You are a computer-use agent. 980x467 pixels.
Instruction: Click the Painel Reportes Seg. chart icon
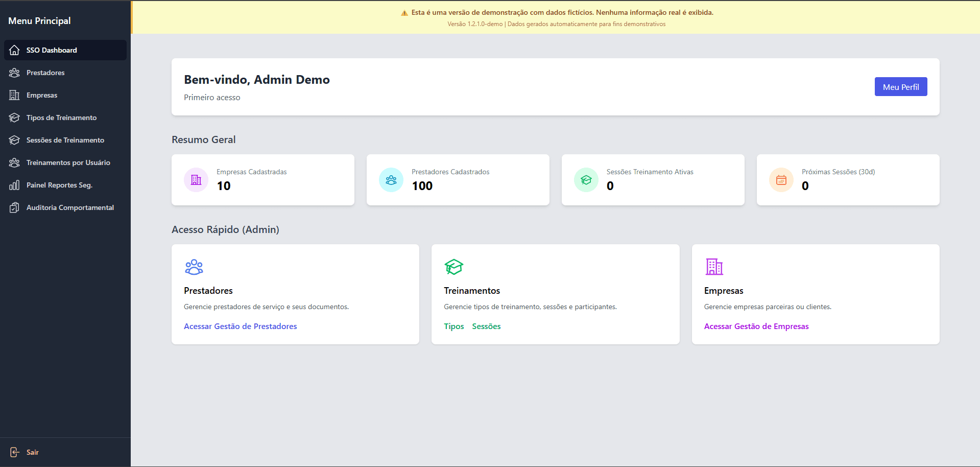click(x=14, y=184)
